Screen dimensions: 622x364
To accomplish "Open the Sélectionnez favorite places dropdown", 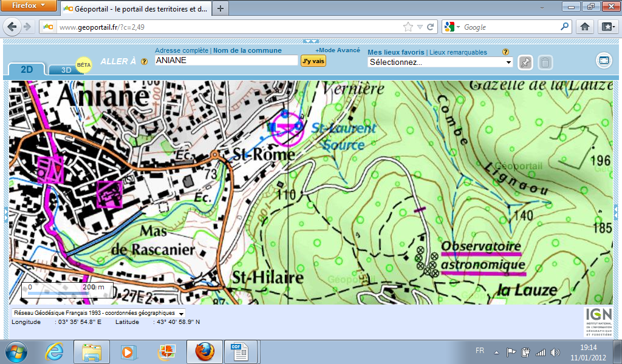I will (440, 62).
